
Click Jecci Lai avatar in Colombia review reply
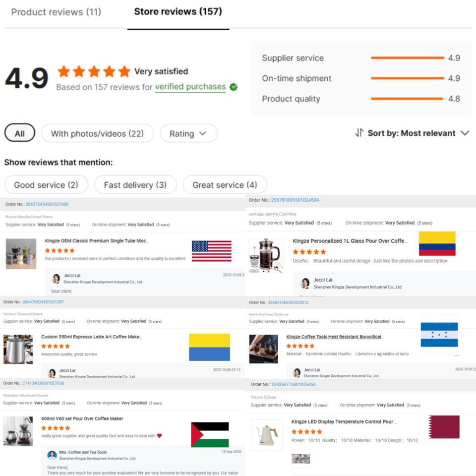coord(305,283)
